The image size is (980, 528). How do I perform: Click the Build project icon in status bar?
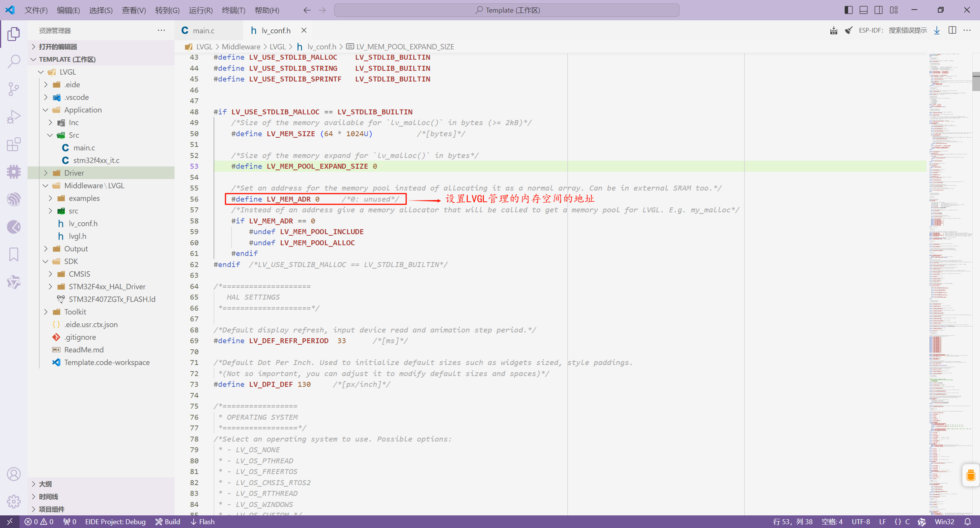click(168, 521)
